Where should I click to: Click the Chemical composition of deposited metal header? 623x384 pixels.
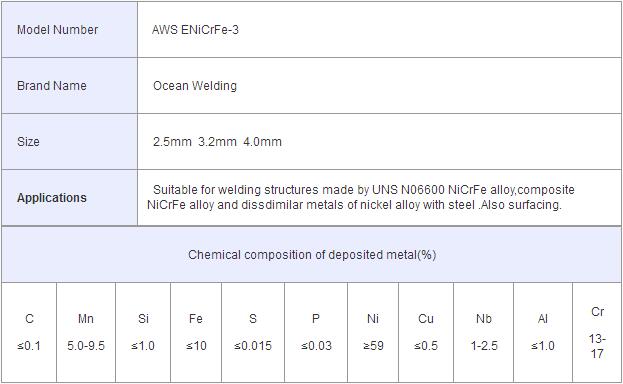click(x=312, y=254)
